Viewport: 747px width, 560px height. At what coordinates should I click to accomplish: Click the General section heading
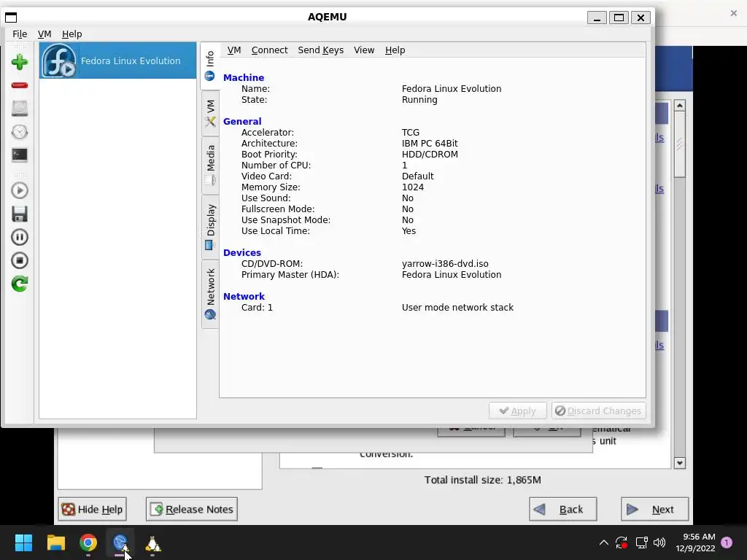(x=242, y=122)
